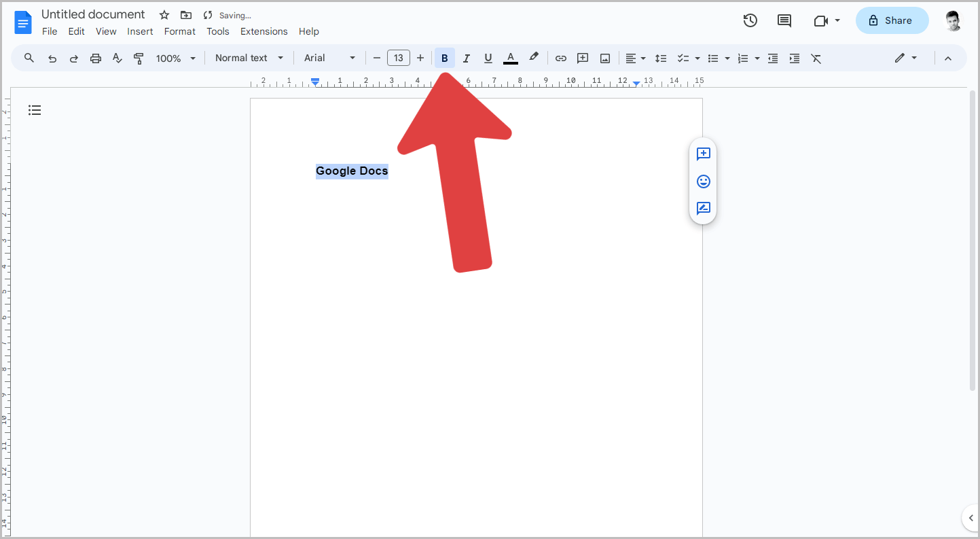Open line and paragraph spacing
This screenshot has width=980, height=539.
[x=661, y=58]
